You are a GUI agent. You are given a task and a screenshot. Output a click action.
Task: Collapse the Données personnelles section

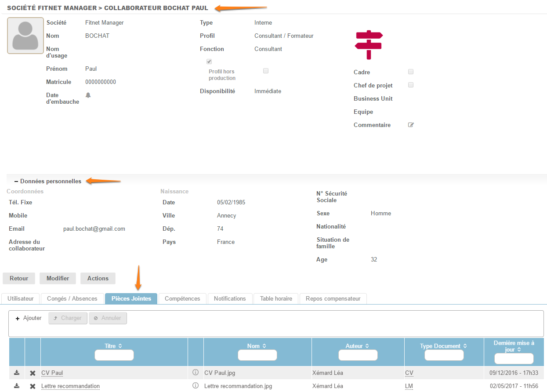click(x=16, y=181)
